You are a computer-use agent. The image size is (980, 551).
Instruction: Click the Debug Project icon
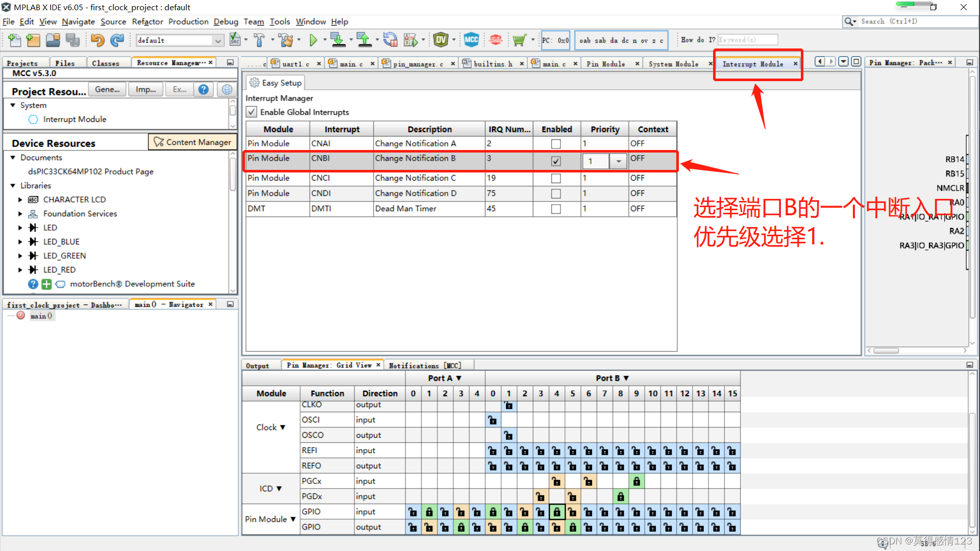(x=411, y=40)
